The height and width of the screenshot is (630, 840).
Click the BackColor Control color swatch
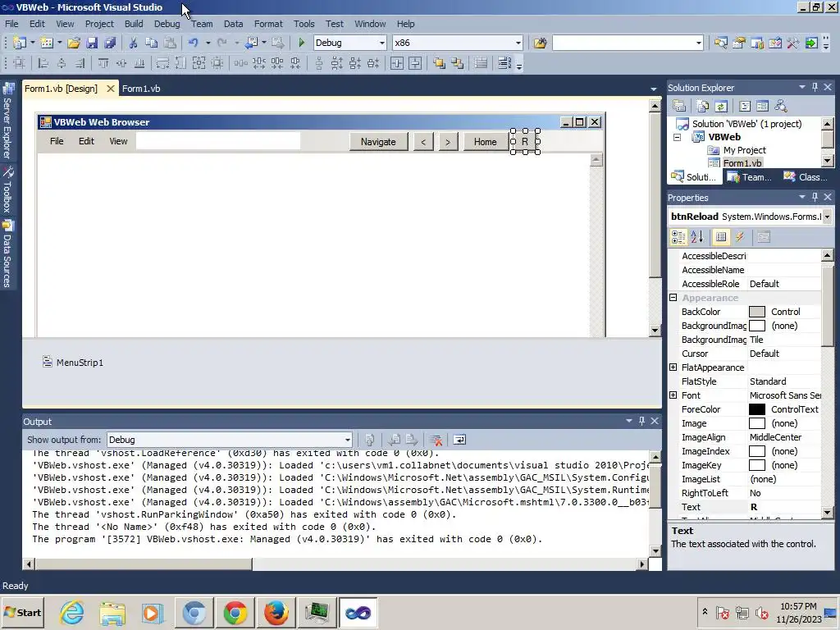756,312
